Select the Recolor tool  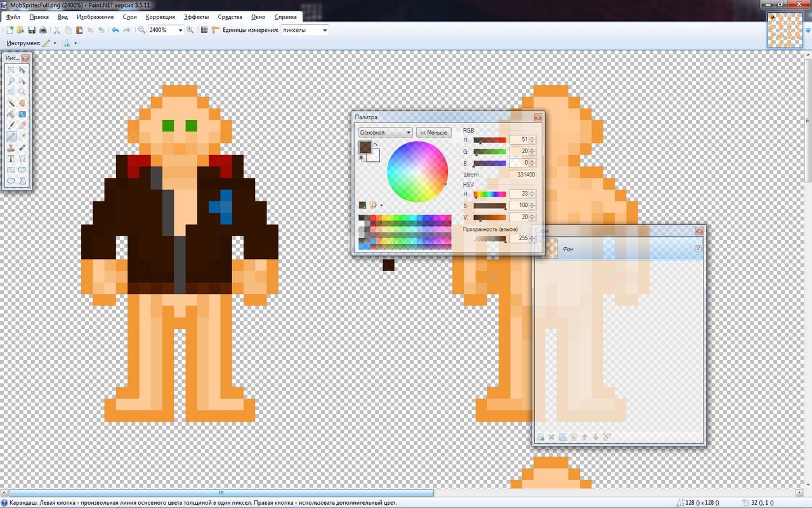tap(22, 147)
